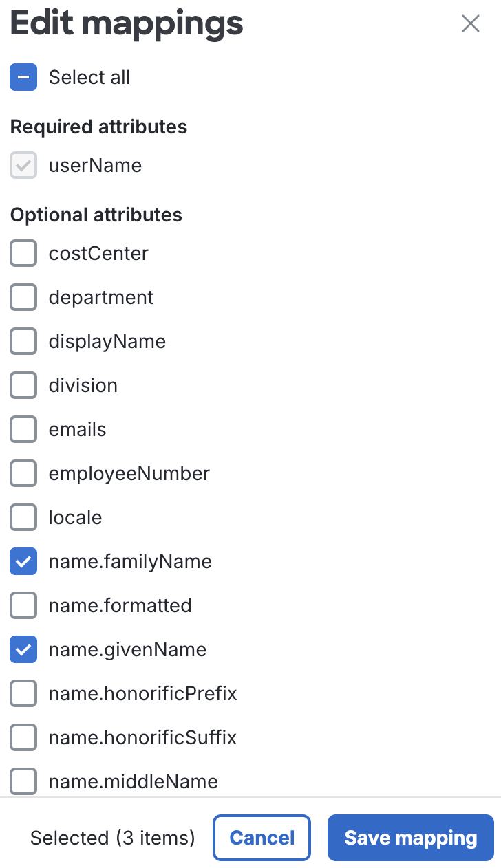Viewport: 501px width, 868px height.
Task: Deselect the name.givenName attribute
Action: point(23,650)
